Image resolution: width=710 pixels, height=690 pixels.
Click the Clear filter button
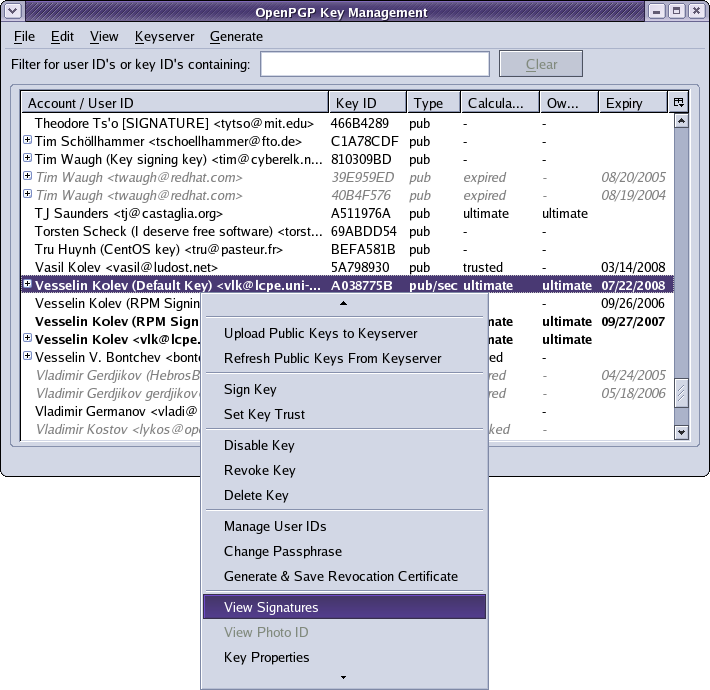click(541, 64)
